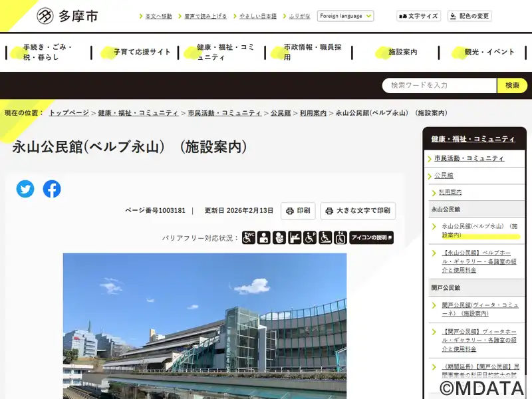532x399 pixels.
Task: Click the Twitter share icon
Action: [25, 189]
